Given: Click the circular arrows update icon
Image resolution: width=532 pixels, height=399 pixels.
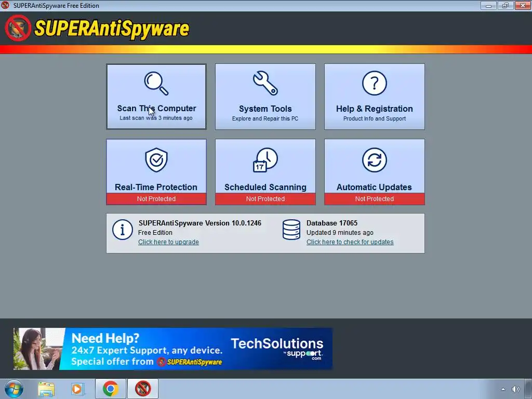Looking at the screenshot, I should coord(374,160).
